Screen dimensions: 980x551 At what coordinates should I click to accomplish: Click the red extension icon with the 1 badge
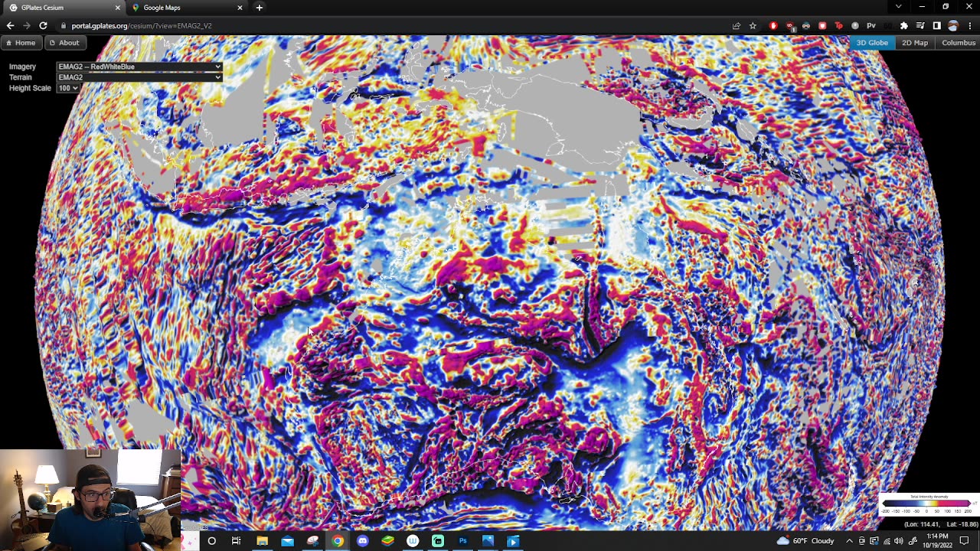(x=790, y=26)
